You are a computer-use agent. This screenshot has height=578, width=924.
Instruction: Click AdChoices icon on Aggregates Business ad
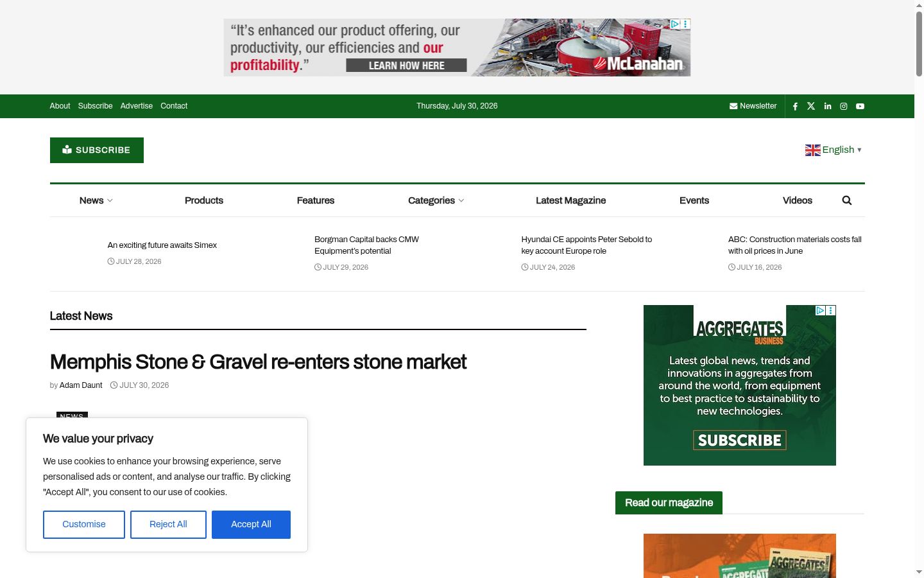[x=820, y=310]
